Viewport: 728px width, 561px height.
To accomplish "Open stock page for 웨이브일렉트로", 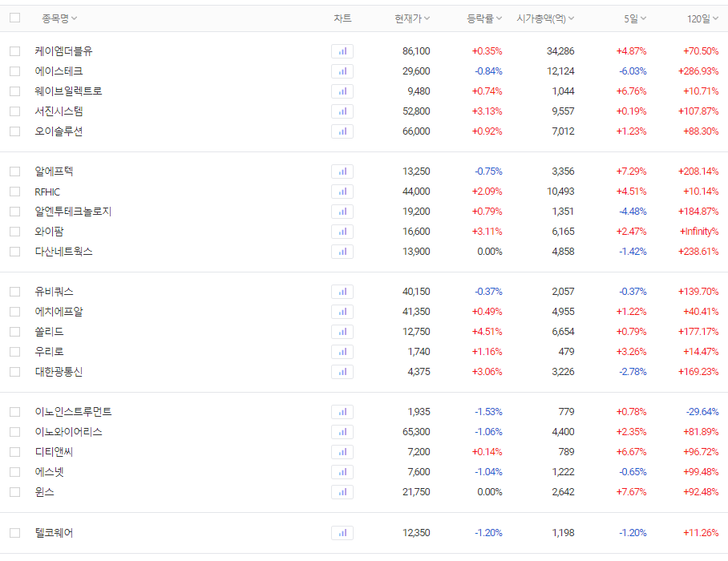I will (69, 91).
